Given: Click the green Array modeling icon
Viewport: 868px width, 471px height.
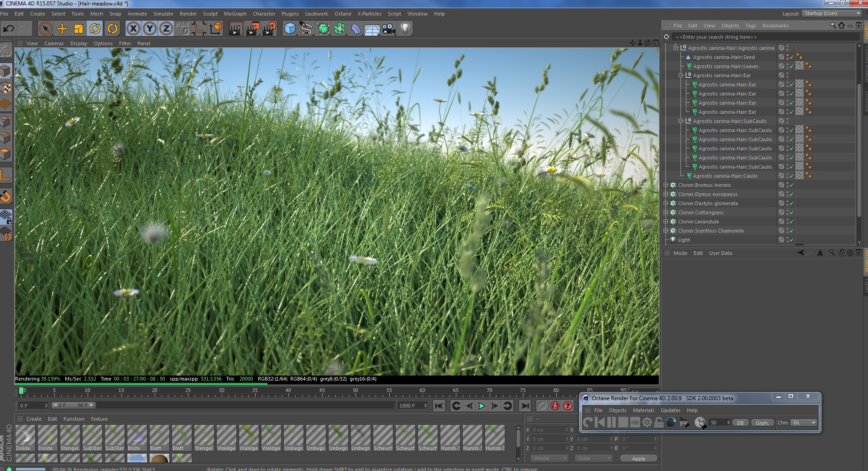Looking at the screenshot, I should 340,29.
